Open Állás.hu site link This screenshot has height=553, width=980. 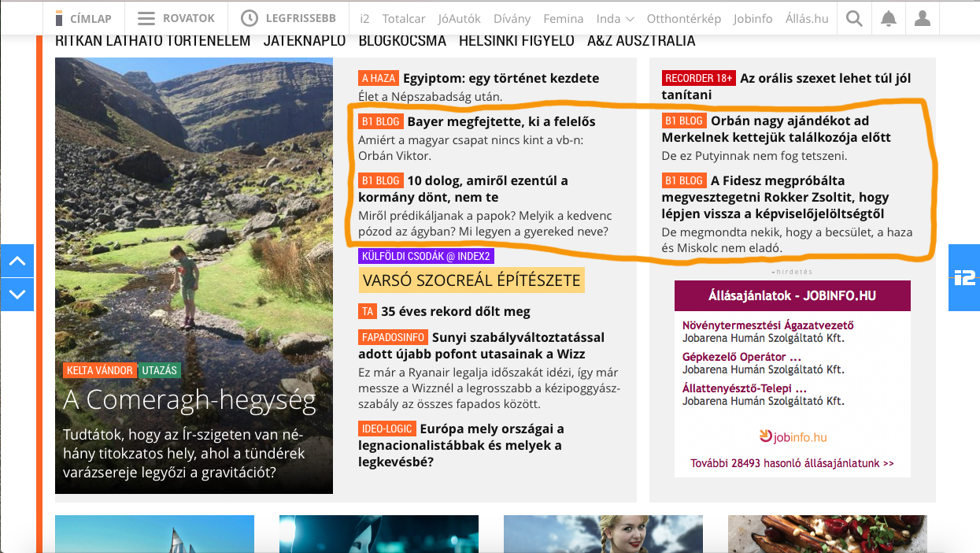coord(806,18)
